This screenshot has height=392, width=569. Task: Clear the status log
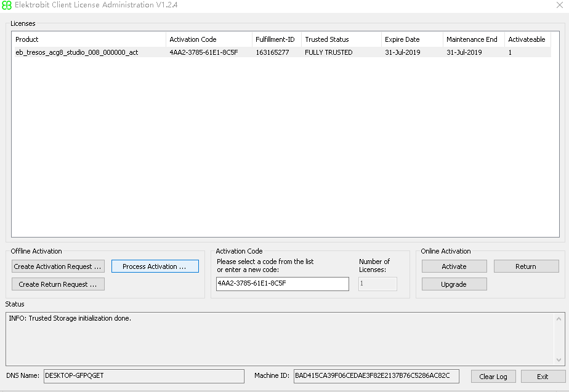click(493, 377)
